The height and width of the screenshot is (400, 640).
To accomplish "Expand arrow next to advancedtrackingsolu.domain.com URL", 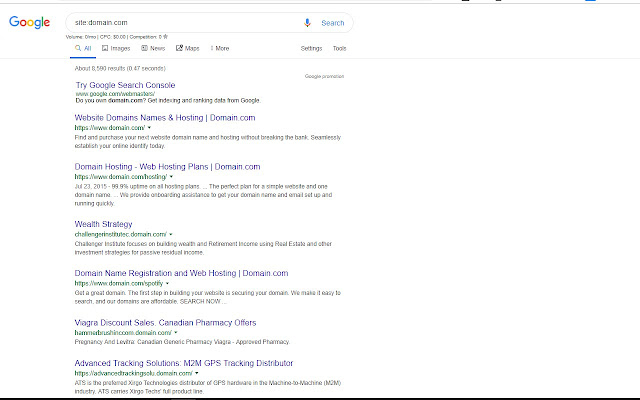I will [196, 373].
